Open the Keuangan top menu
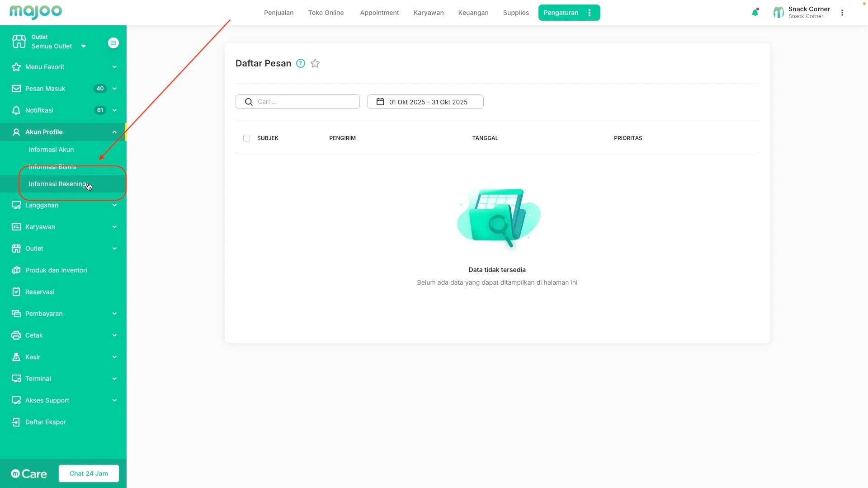The image size is (868, 488). pyautogui.click(x=473, y=13)
